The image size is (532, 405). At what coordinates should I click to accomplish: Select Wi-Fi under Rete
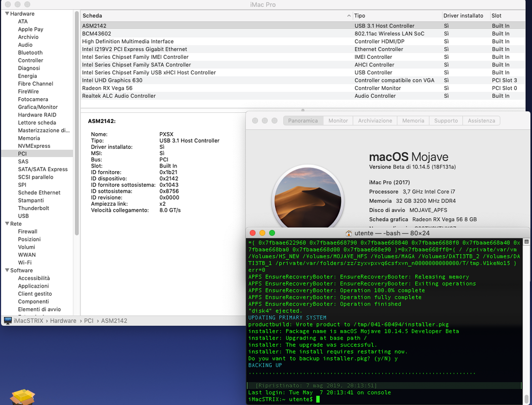coord(25,263)
